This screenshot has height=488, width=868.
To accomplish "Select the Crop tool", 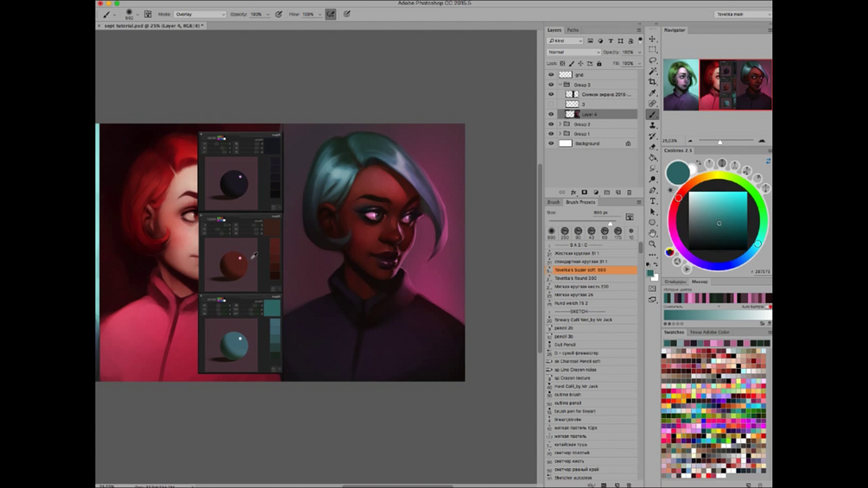I will [653, 81].
